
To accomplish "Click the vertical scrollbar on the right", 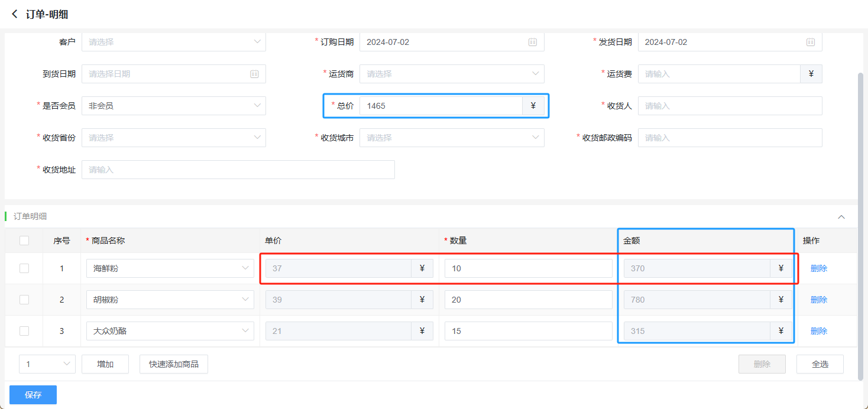I will pos(861,225).
